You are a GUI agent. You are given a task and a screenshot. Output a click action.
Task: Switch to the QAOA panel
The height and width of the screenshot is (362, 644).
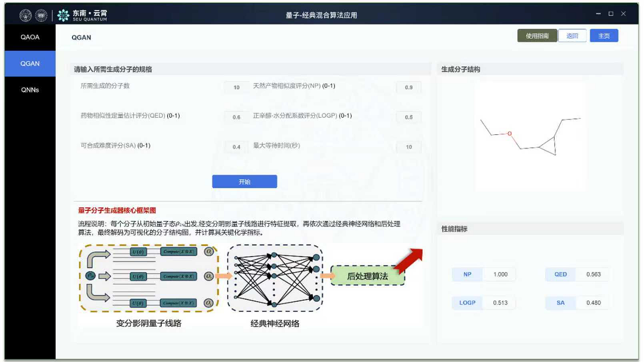point(30,37)
